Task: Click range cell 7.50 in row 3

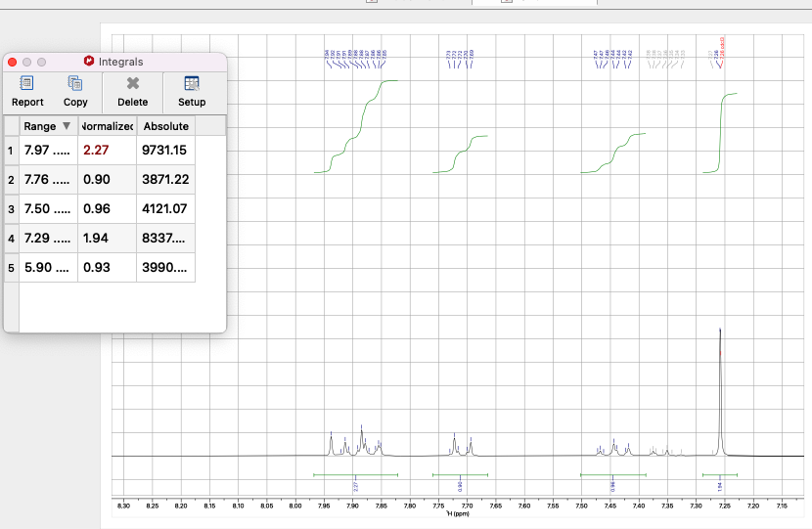Action: (48, 209)
